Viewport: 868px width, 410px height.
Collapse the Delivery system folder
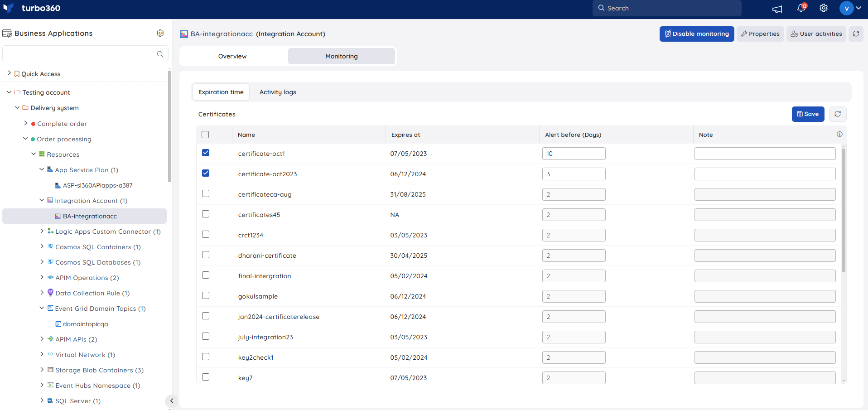point(17,107)
